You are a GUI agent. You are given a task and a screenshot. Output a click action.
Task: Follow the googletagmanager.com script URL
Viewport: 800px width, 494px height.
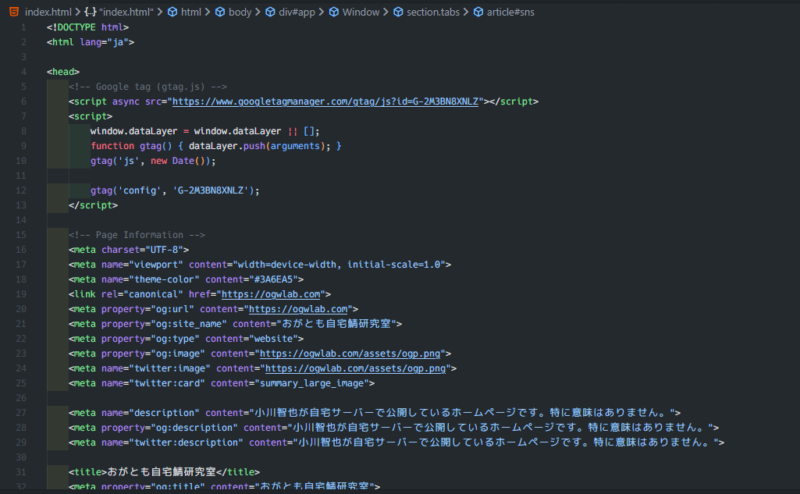coord(327,102)
